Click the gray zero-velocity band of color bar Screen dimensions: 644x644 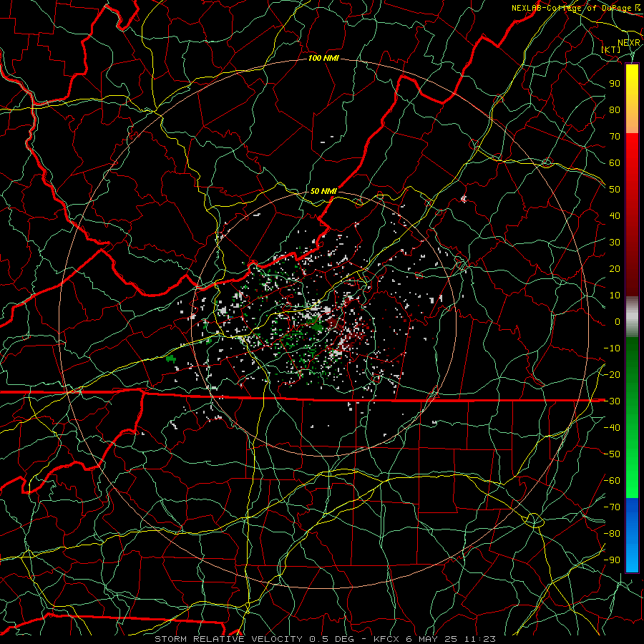click(632, 317)
